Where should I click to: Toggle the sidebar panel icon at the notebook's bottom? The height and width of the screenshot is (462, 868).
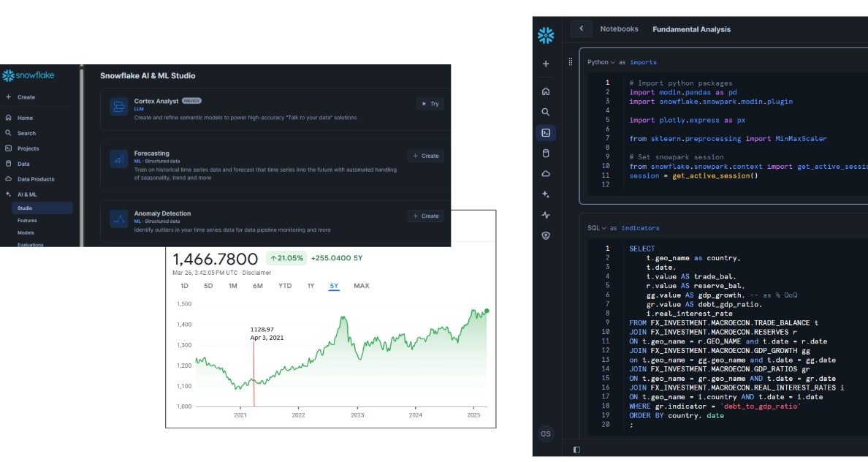(576, 450)
